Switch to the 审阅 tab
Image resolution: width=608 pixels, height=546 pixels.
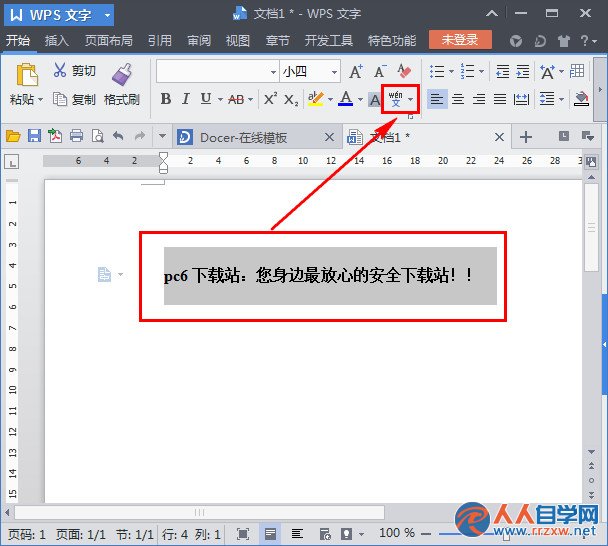(199, 40)
